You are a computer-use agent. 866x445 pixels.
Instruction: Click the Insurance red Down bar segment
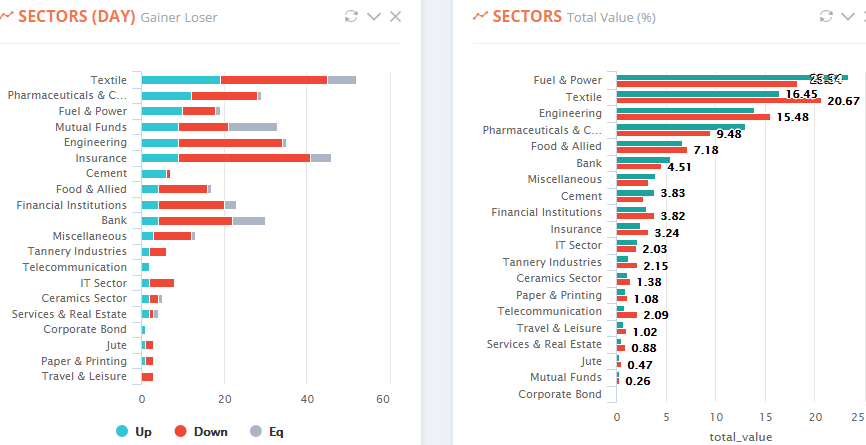[245, 158]
